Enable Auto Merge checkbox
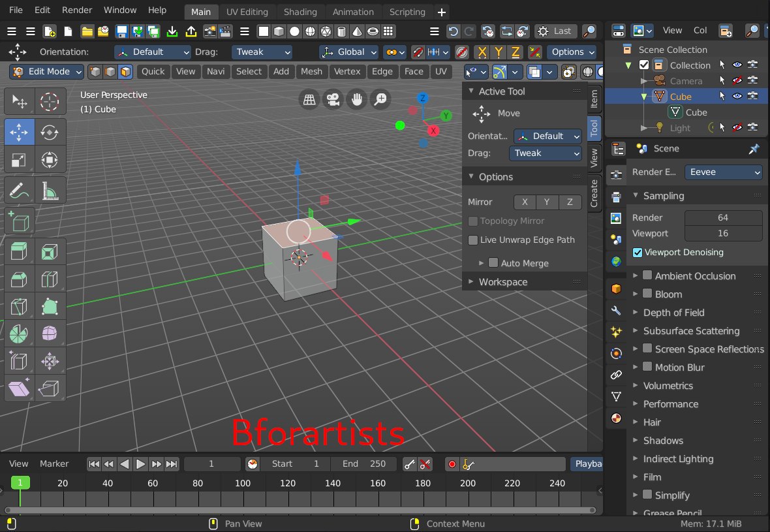770x532 pixels. tap(493, 263)
